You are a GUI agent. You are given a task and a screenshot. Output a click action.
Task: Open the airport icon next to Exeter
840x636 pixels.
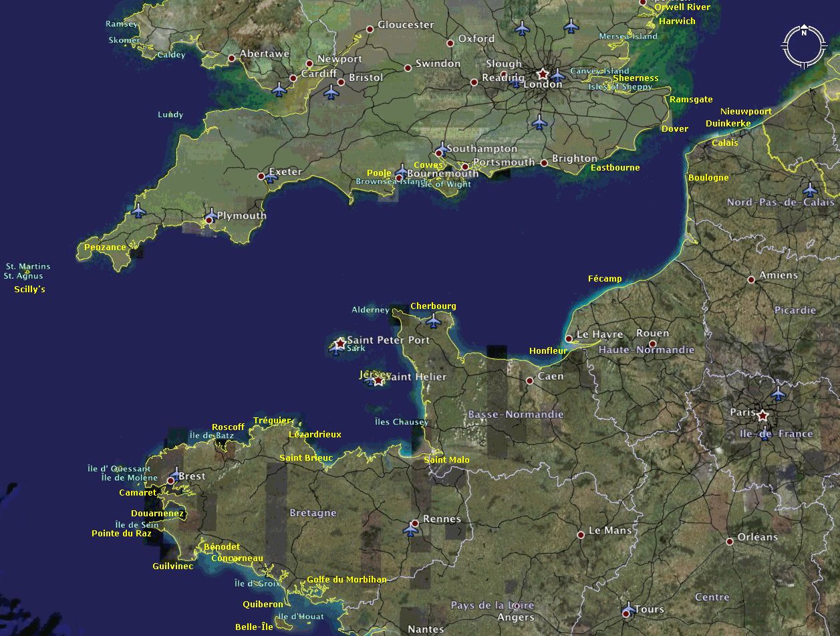pyautogui.click(x=271, y=177)
